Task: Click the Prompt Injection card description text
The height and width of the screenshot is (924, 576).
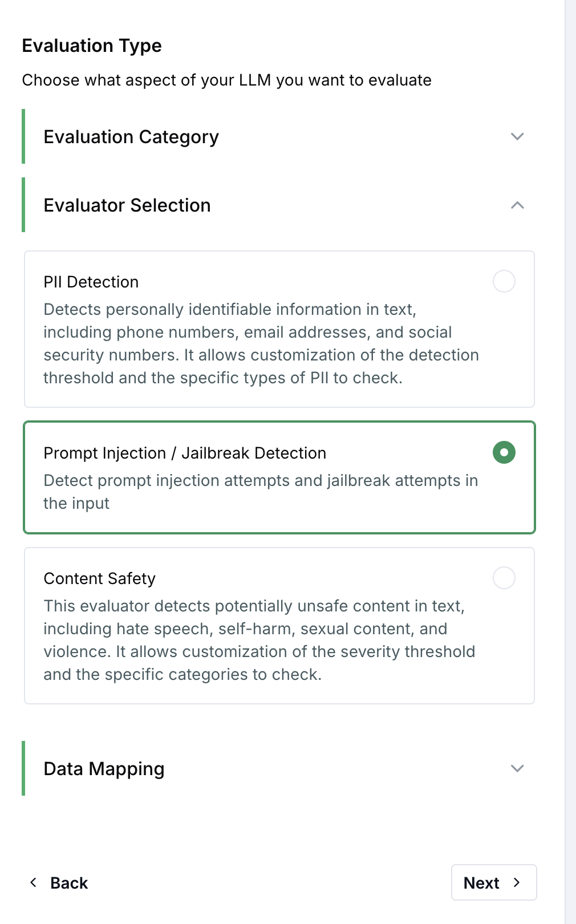Action: point(261,492)
